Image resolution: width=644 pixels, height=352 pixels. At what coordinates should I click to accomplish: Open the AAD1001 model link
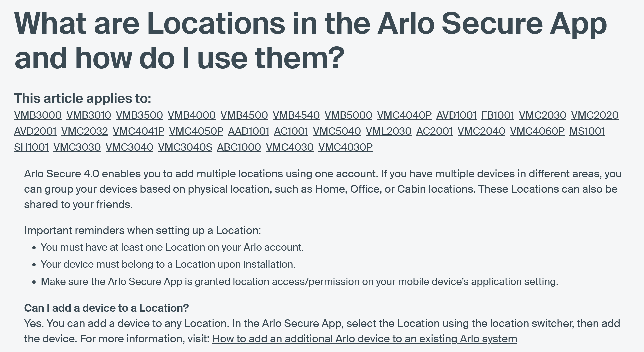249,131
